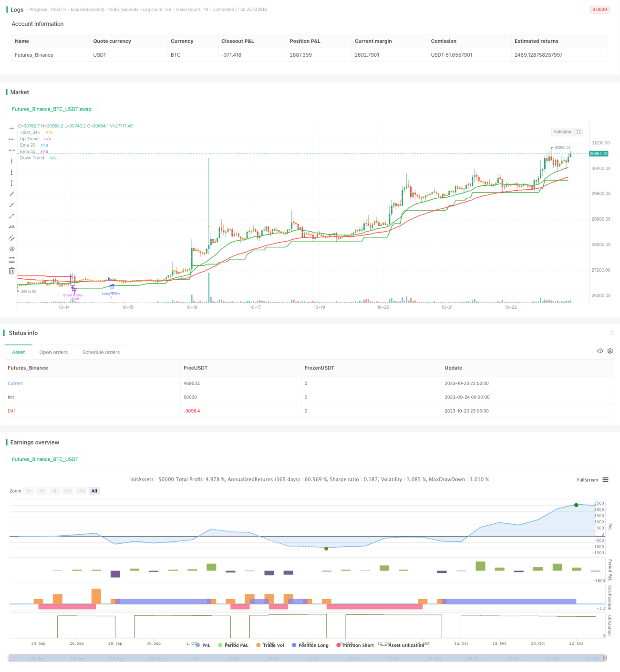Switch to the Open orders tab
Viewport: 620px width, 672px height.
tap(53, 352)
